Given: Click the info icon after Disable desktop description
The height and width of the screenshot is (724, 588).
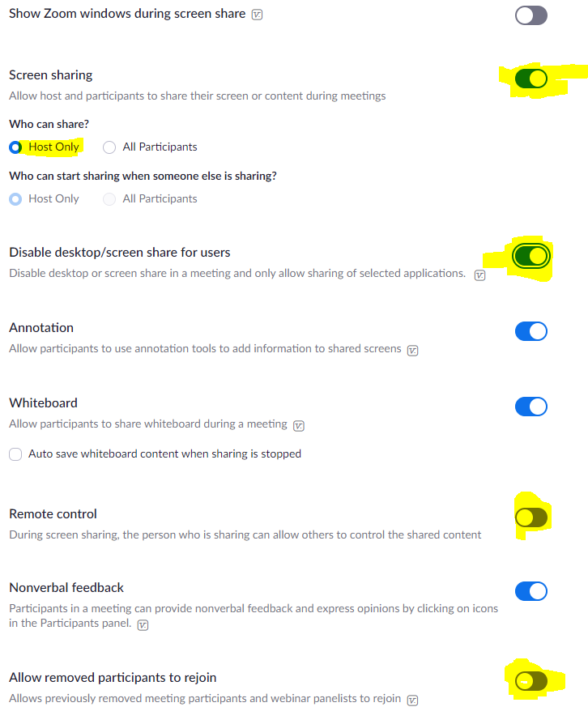Looking at the screenshot, I should click(480, 275).
